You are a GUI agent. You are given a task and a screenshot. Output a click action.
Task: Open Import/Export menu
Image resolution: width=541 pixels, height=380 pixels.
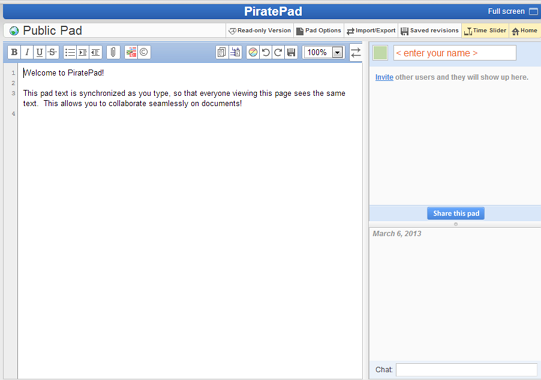371,31
